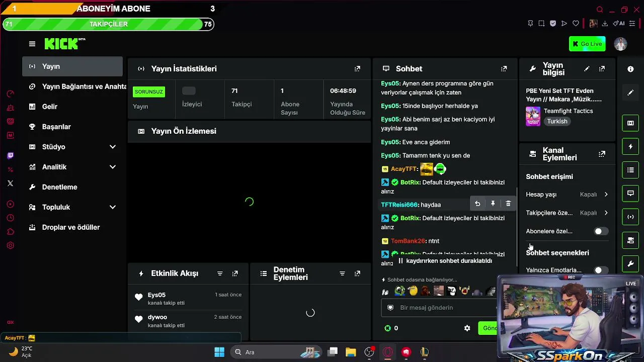
Task: Click list icon in right rail
Action: [630, 170]
